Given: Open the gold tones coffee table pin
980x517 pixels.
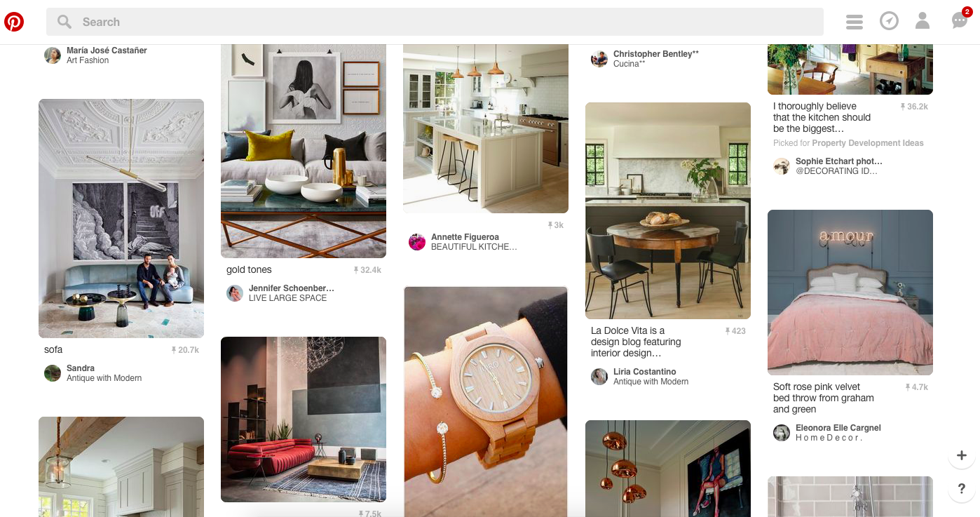Looking at the screenshot, I should point(304,151).
